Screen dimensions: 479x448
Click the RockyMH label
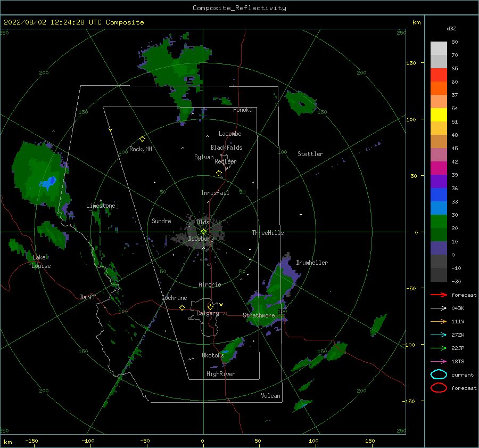coord(141,149)
